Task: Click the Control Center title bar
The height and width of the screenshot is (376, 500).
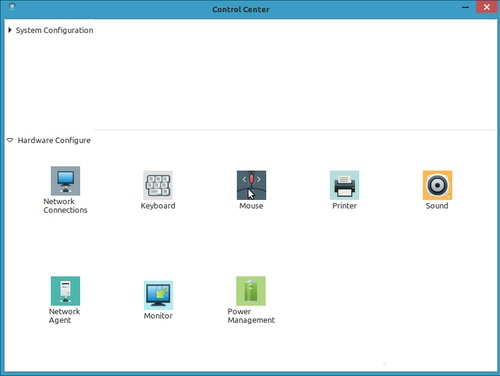Action: (x=241, y=9)
